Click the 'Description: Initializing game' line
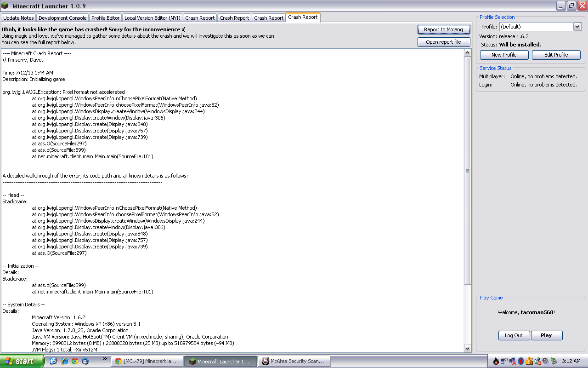This screenshot has height=368, width=588. [x=34, y=79]
